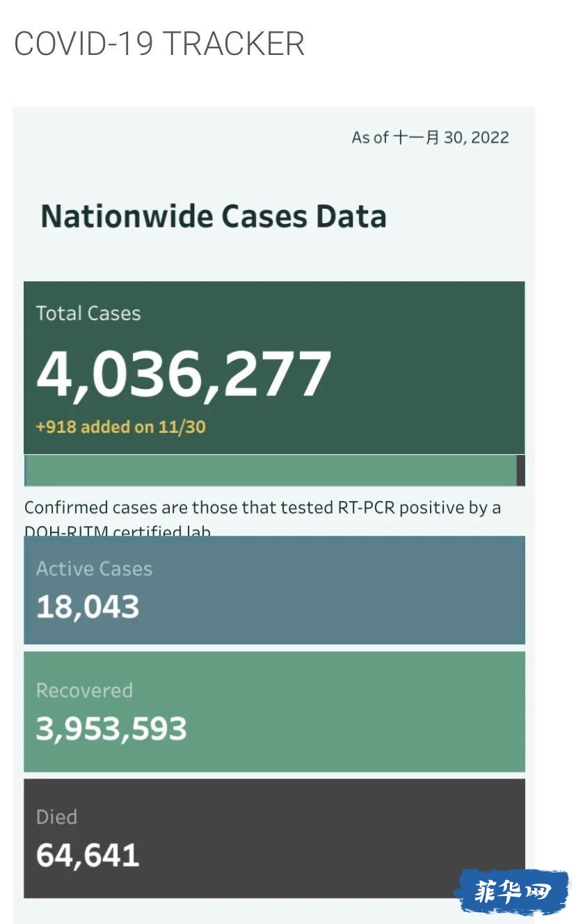The height and width of the screenshot is (924, 576).
Task: Click the dark died segment at bar end
Action: tap(521, 470)
